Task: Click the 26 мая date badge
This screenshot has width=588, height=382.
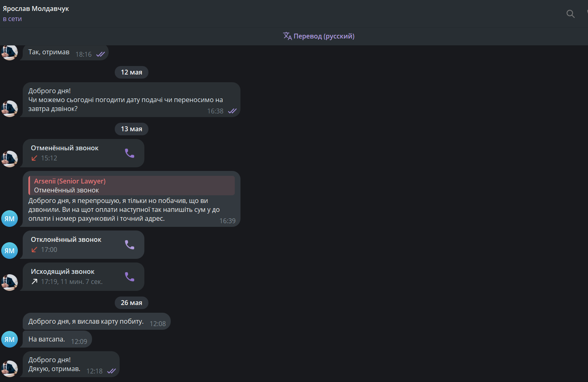Action: coord(131,303)
